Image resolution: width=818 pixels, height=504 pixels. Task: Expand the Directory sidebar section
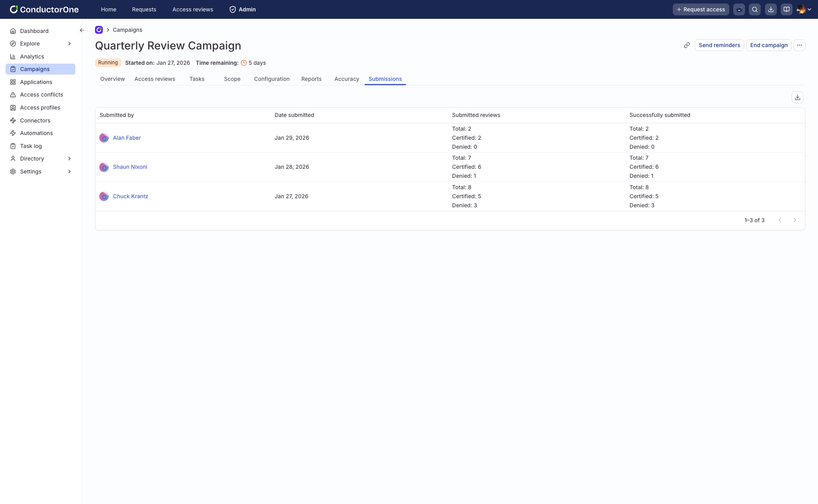tap(69, 159)
